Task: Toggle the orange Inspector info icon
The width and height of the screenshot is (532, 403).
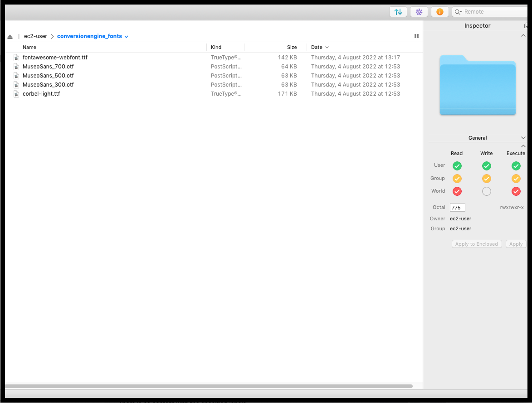Action: pyautogui.click(x=439, y=12)
